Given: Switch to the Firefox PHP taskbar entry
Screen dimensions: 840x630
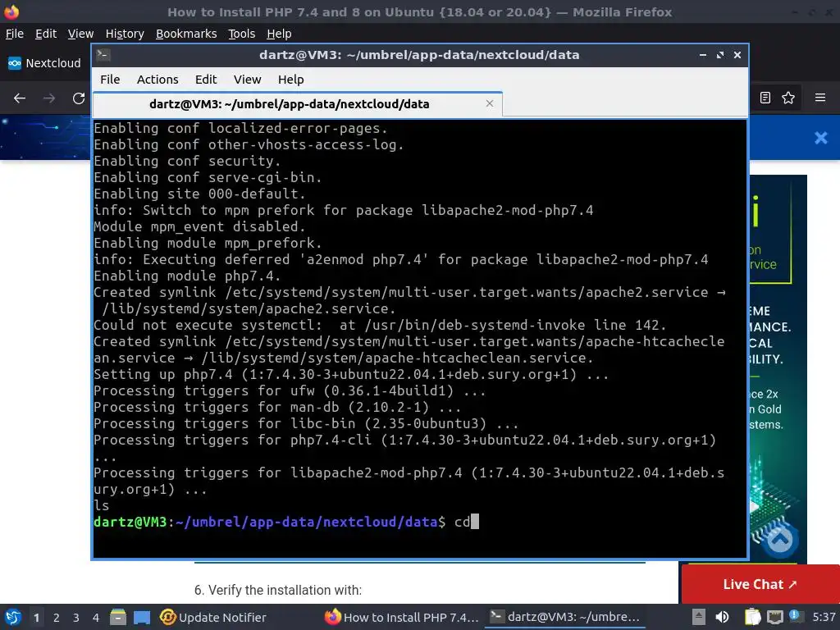Looking at the screenshot, I should point(402,617).
